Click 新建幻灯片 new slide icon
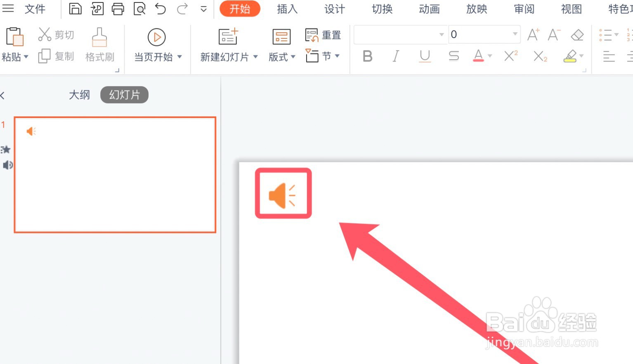The width and height of the screenshot is (633, 364). point(228,36)
